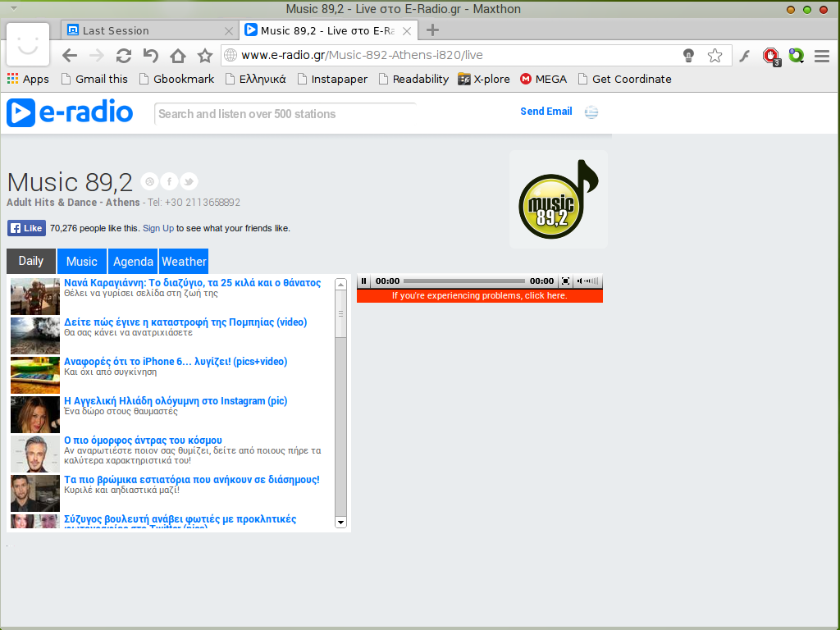Click the Pompeii volcano news thumbnail
The image size is (840, 630).
coord(35,336)
